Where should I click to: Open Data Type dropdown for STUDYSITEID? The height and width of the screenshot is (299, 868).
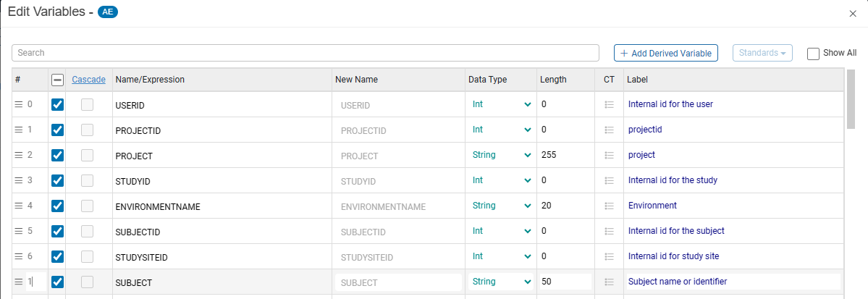501,257
